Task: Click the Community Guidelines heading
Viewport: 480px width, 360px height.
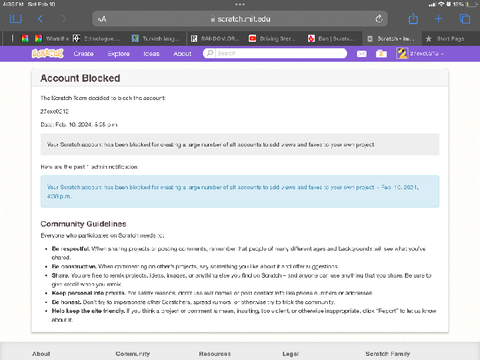Action: tap(83, 224)
